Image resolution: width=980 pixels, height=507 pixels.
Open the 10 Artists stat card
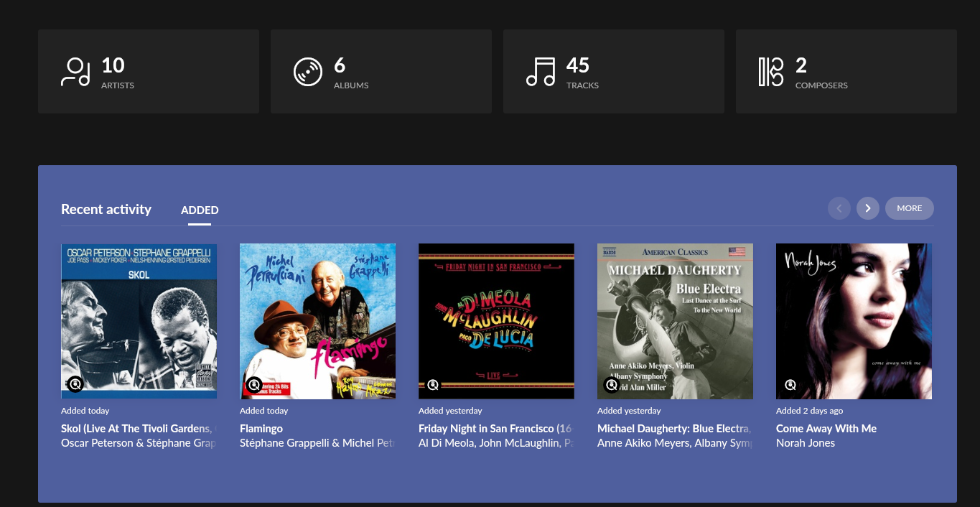pos(149,72)
